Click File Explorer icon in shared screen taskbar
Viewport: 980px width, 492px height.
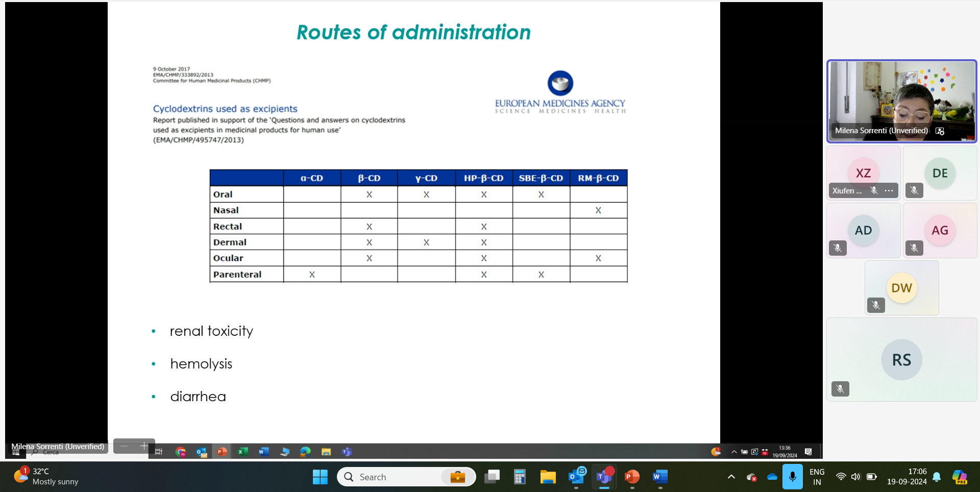click(x=326, y=452)
